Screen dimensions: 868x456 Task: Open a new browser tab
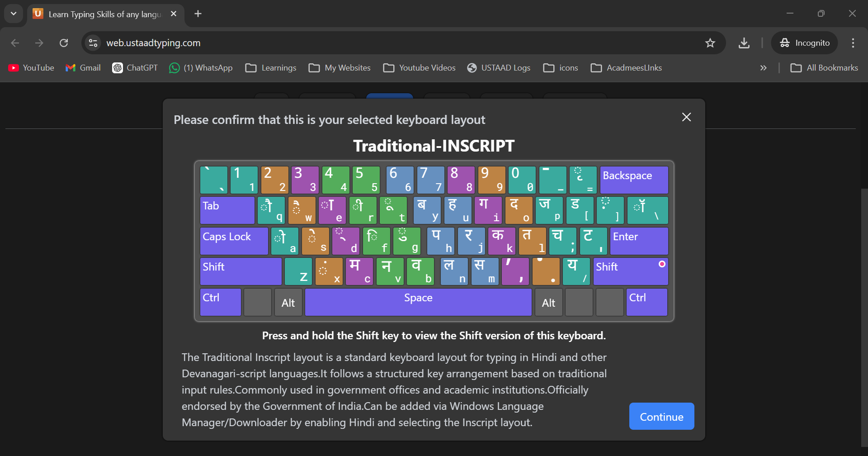pyautogui.click(x=198, y=14)
